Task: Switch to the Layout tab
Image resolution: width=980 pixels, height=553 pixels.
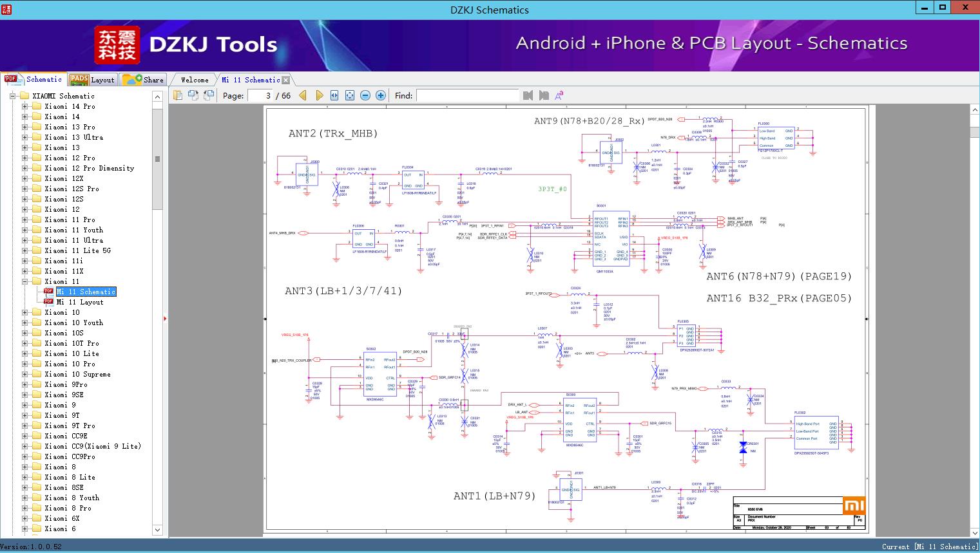Action: click(92, 80)
